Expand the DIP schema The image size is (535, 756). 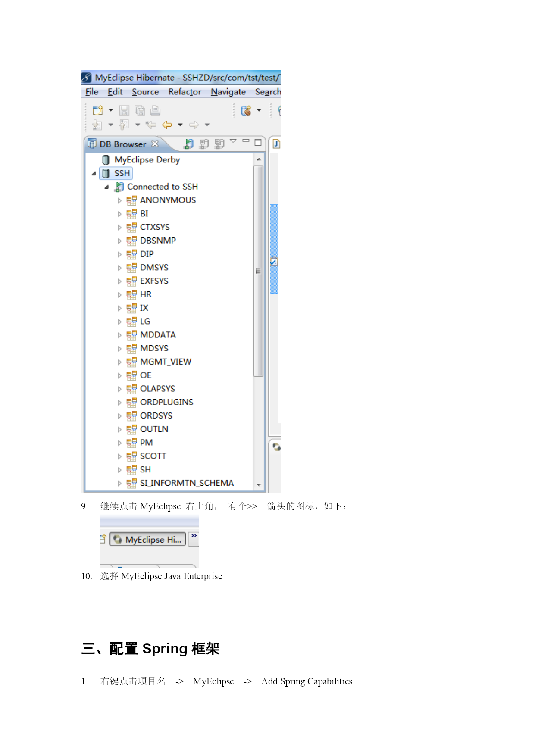point(119,255)
